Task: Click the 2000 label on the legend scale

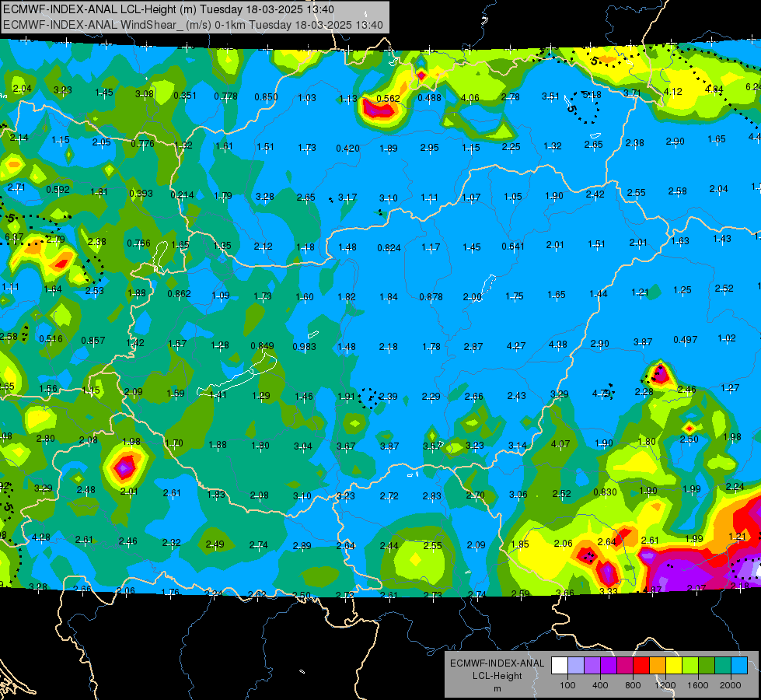Action: pos(731,685)
